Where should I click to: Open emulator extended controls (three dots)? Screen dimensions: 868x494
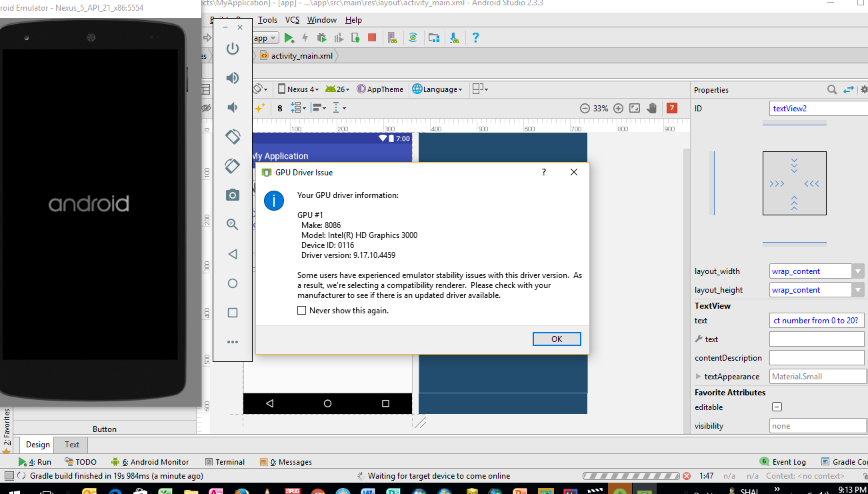click(x=232, y=342)
